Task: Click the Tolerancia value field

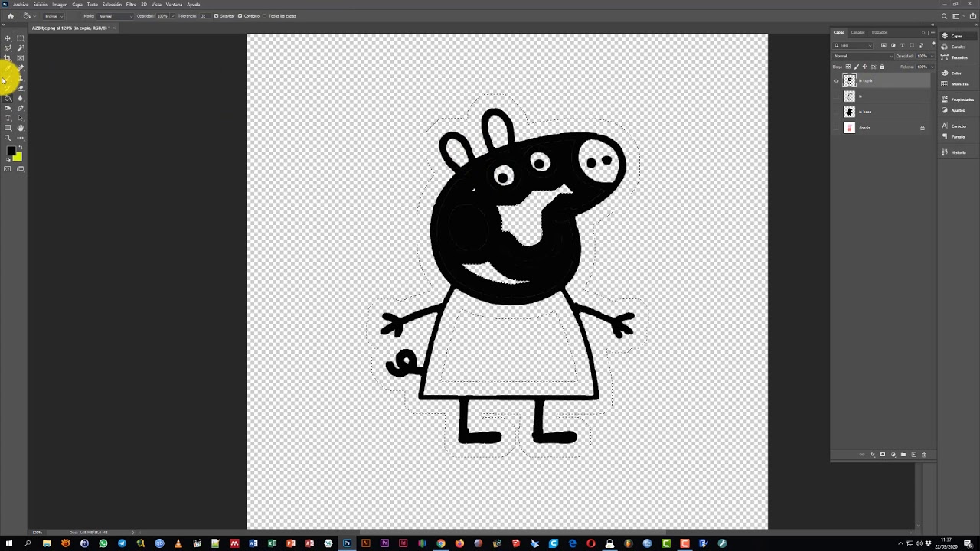Action: 205,16
